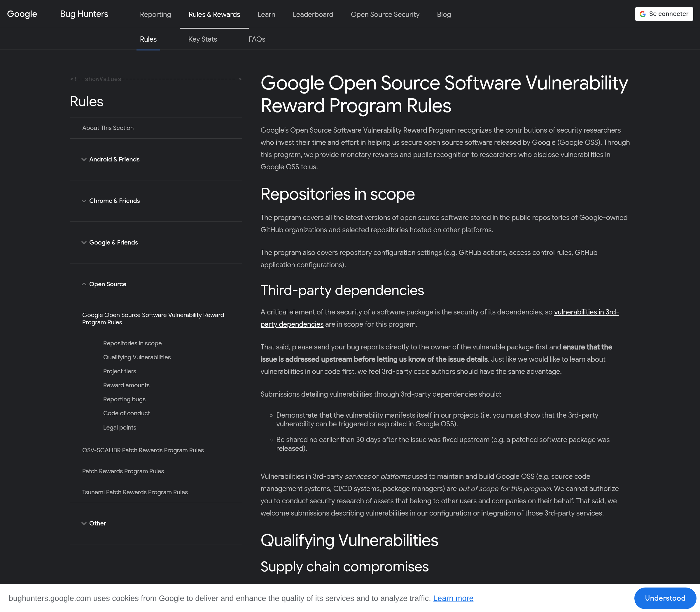The width and height of the screenshot is (700, 612).
Task: Open About This Section in sidebar
Action: [x=108, y=128]
